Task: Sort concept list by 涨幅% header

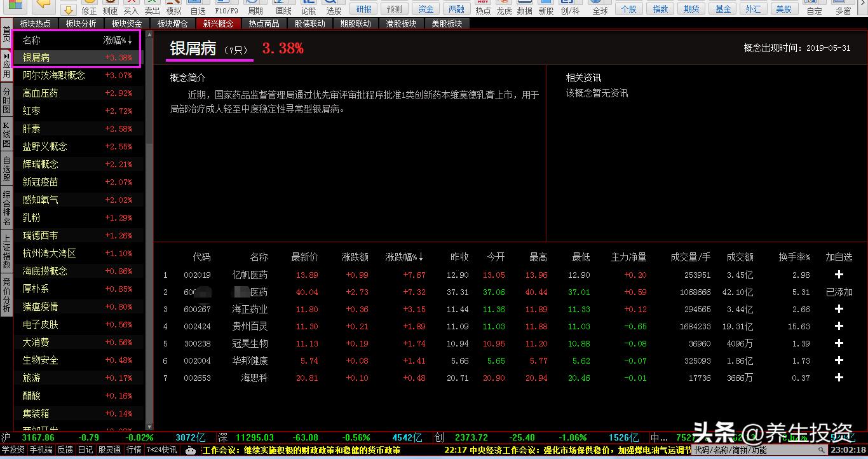Action: [x=118, y=40]
